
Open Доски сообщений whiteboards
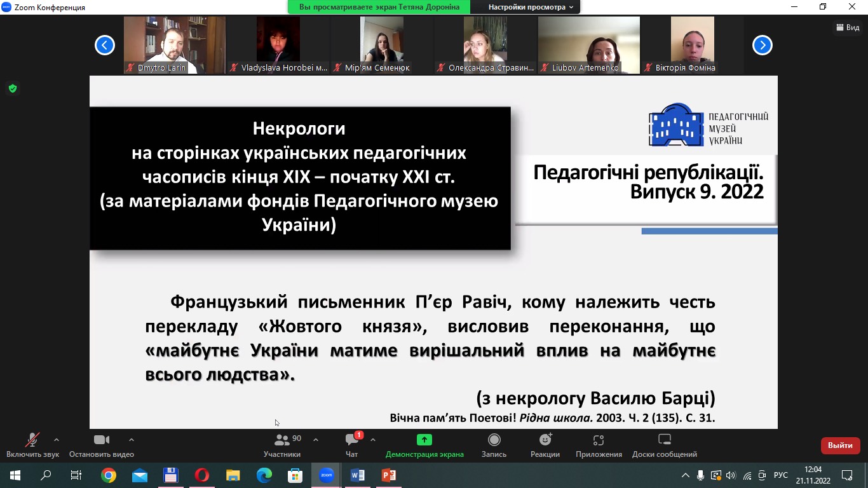coord(664,440)
